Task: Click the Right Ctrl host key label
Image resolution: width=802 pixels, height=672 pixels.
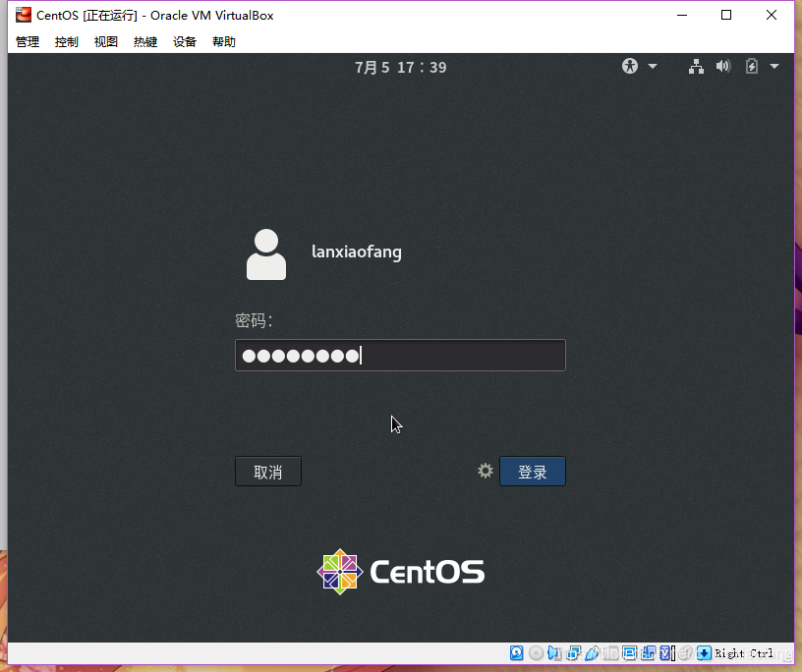Action: [744, 653]
